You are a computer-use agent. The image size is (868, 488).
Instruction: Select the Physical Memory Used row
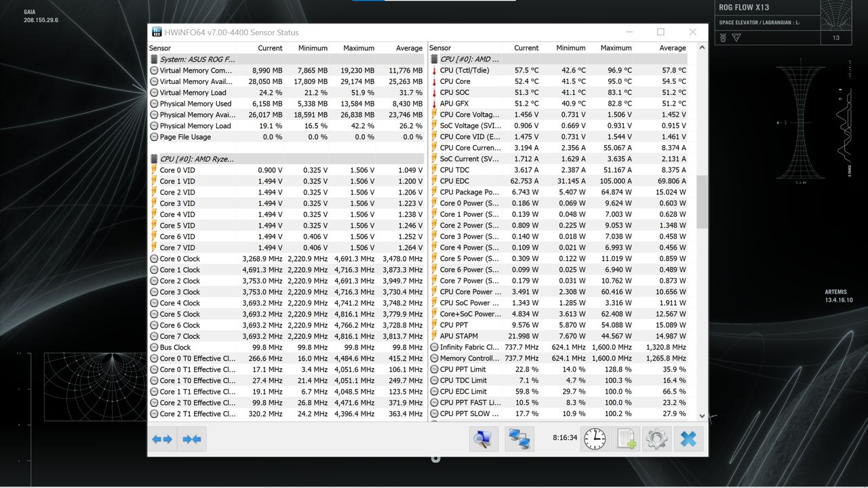[x=286, y=104]
